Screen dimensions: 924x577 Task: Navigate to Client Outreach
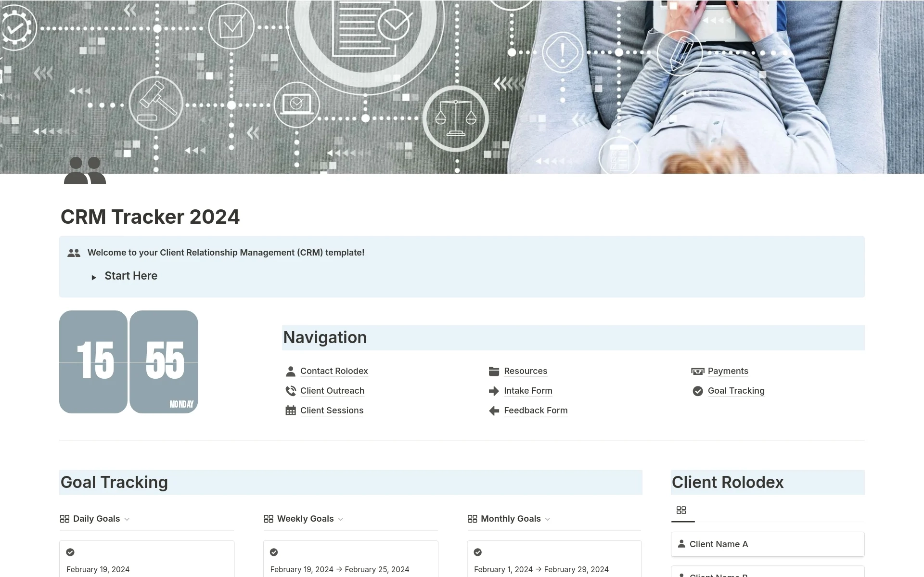[x=333, y=390]
